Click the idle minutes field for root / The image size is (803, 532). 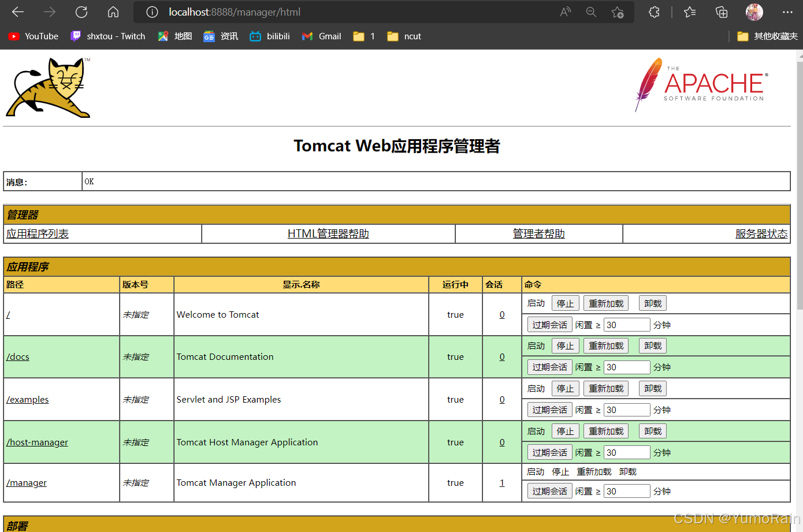coord(627,325)
